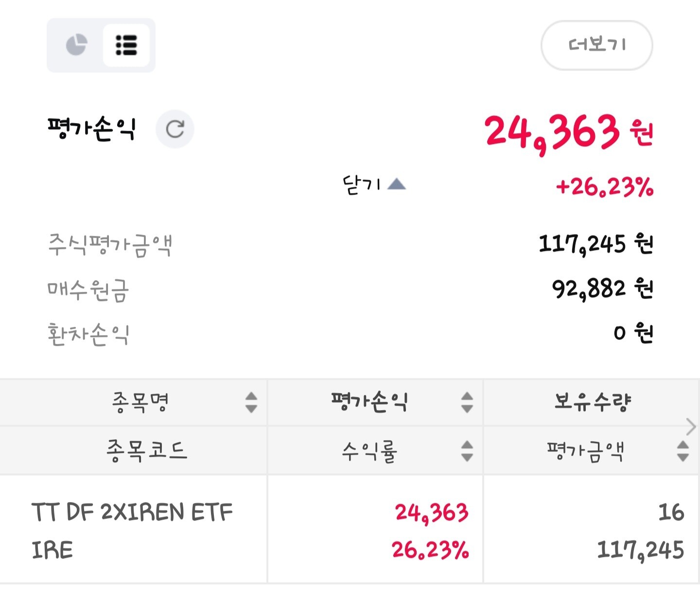
Task: Click the red 24,363 원 total
Action: 569,132
